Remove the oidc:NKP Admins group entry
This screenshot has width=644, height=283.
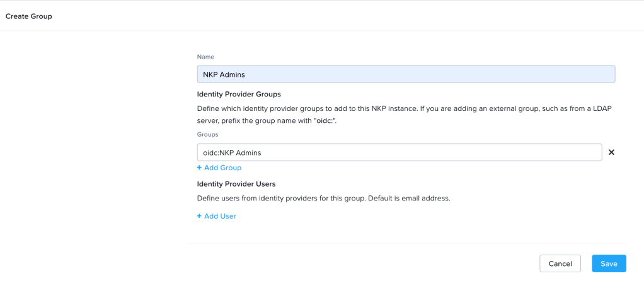(611, 153)
